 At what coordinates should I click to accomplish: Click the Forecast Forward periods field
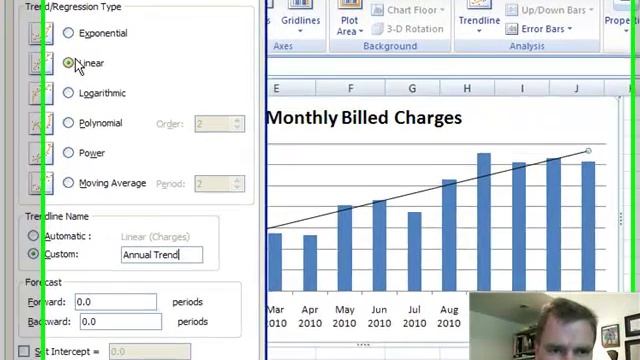pos(116,302)
